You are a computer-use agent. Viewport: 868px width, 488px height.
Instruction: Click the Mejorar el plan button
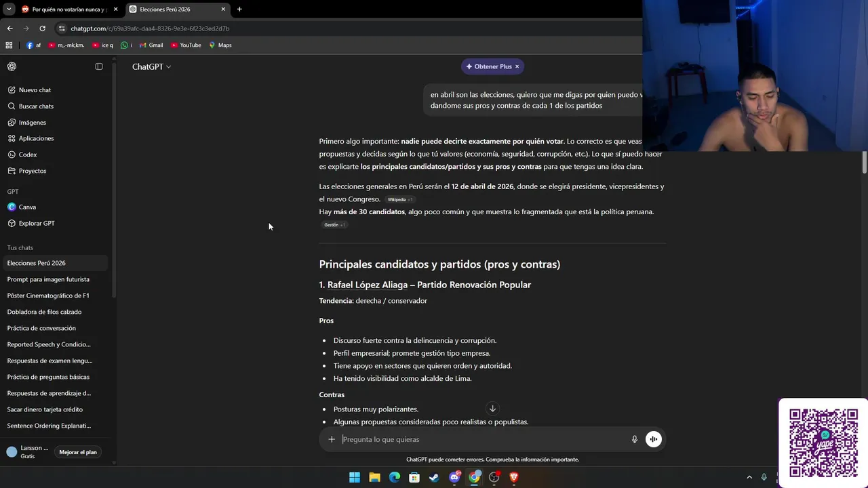pyautogui.click(x=78, y=452)
